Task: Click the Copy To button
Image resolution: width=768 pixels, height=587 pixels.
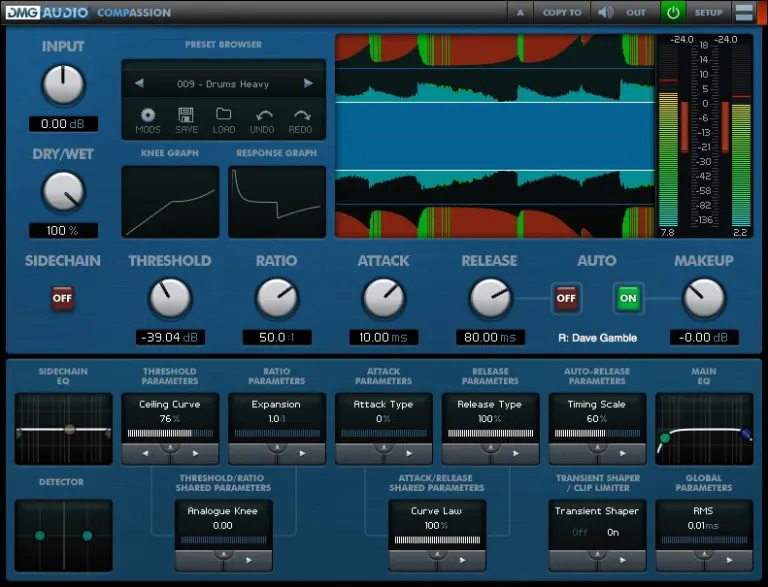Action: point(561,12)
